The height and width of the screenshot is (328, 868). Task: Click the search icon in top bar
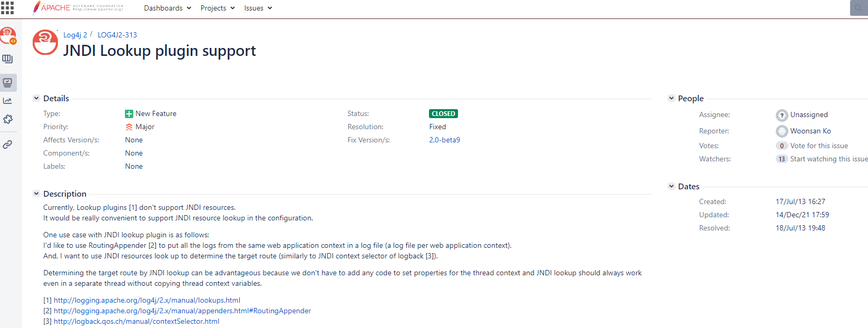point(859,8)
